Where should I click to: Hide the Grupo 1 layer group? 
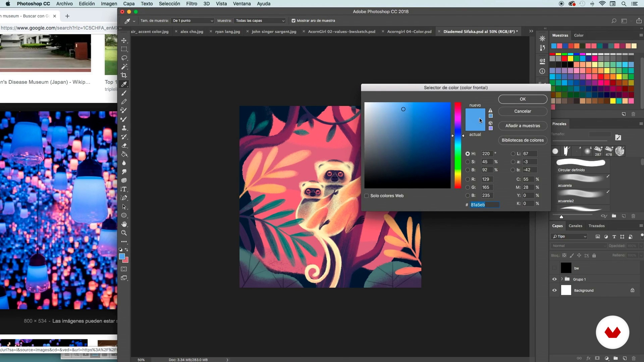coord(554,279)
